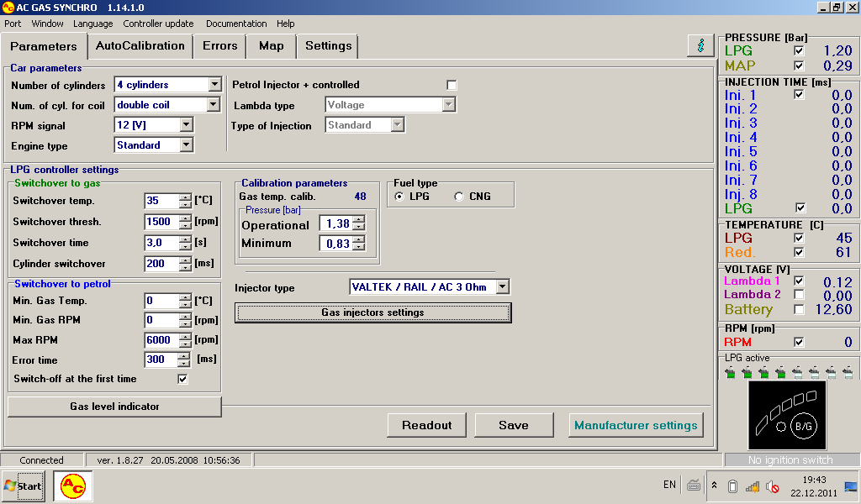Click Gas injectors settings button
The image size is (861, 504).
click(x=372, y=312)
